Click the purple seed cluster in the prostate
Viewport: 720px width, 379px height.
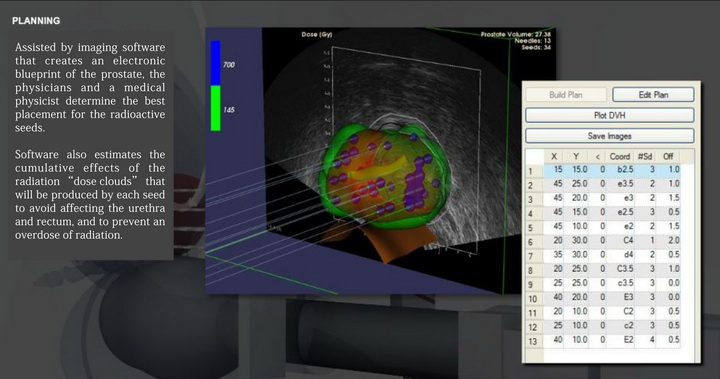(416, 188)
